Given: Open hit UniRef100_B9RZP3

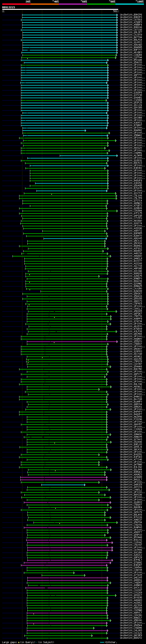Looking at the screenshot, I should [x=131, y=17].
